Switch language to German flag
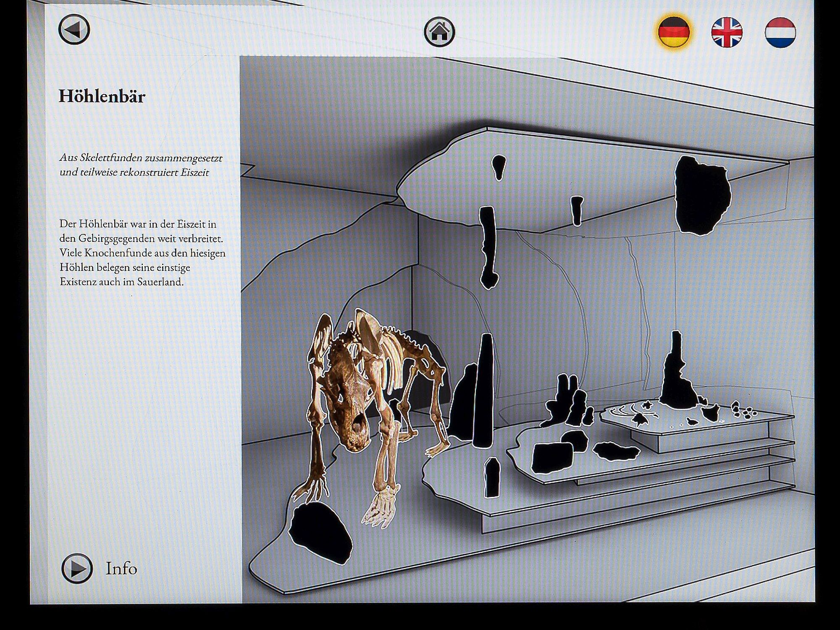This screenshot has width=840, height=630. pos(674,32)
